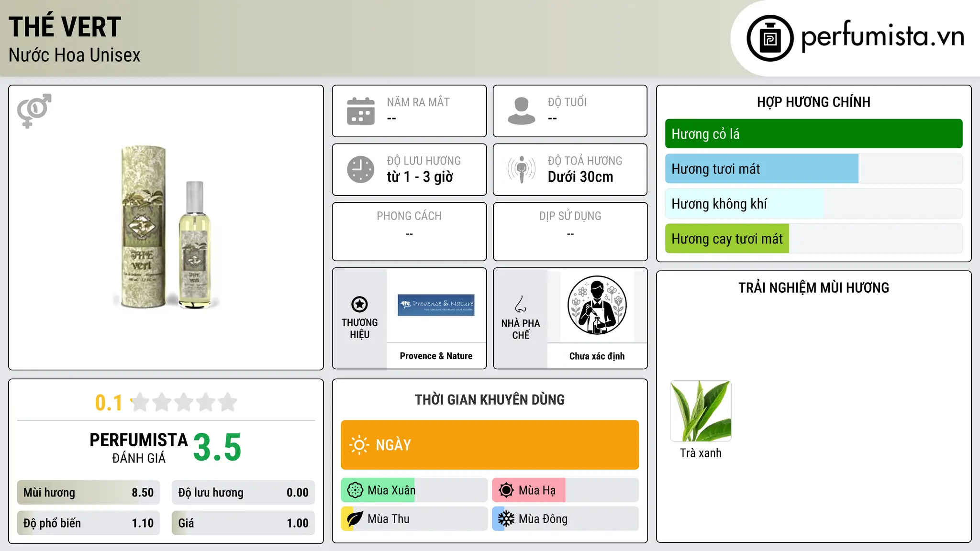Click the person icon for Độ tuổi
The image size is (980, 551).
(x=521, y=111)
